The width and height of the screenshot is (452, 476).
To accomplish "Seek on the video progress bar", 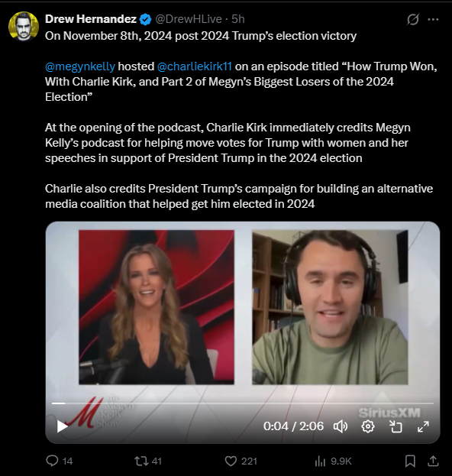I will (x=242, y=403).
